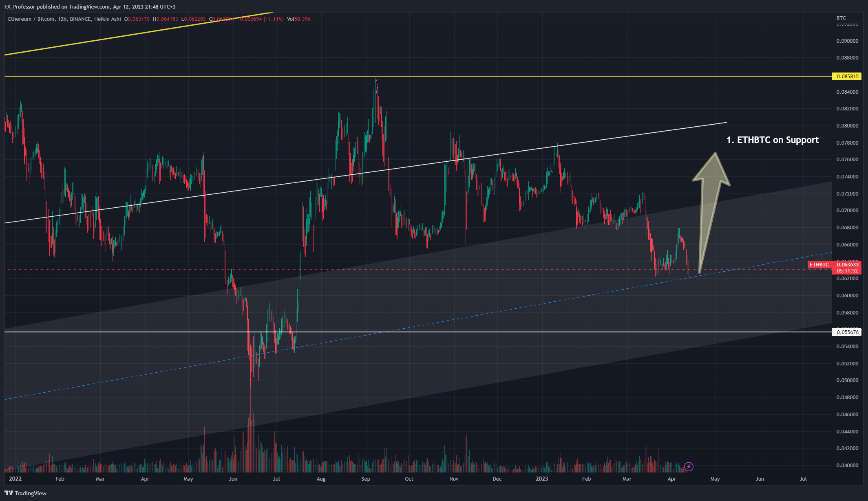868x501 pixels.
Task: Click the TradingView logo at bottom
Action: coord(25,493)
